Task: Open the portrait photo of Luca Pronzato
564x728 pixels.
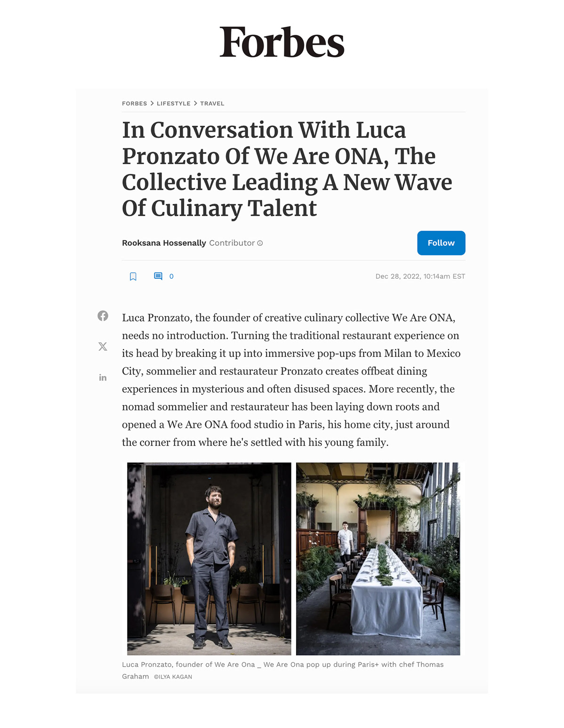Action: coord(209,558)
